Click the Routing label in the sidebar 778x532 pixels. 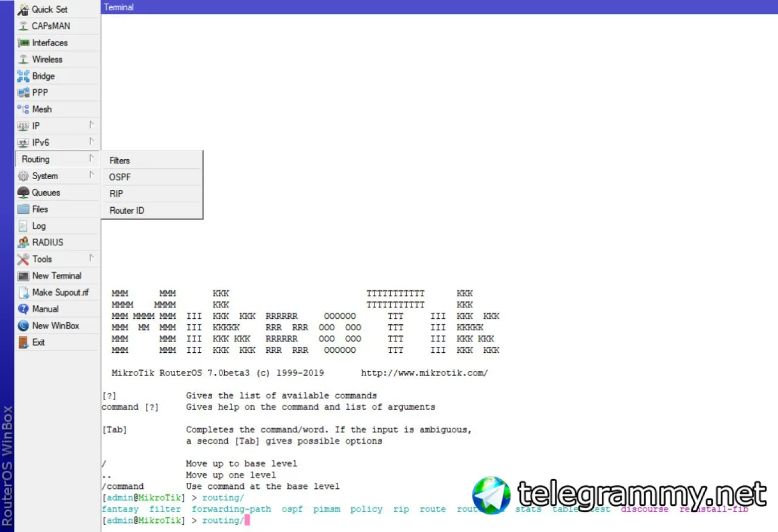(x=35, y=159)
